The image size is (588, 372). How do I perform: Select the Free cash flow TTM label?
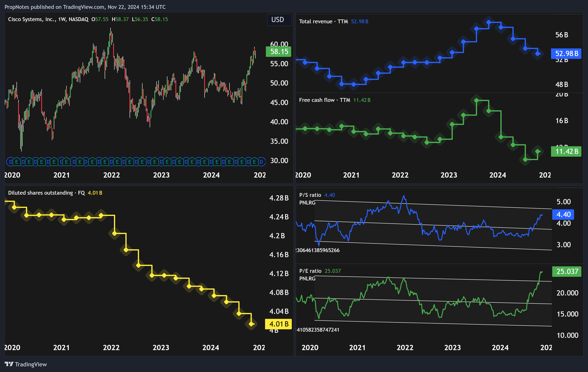click(324, 100)
